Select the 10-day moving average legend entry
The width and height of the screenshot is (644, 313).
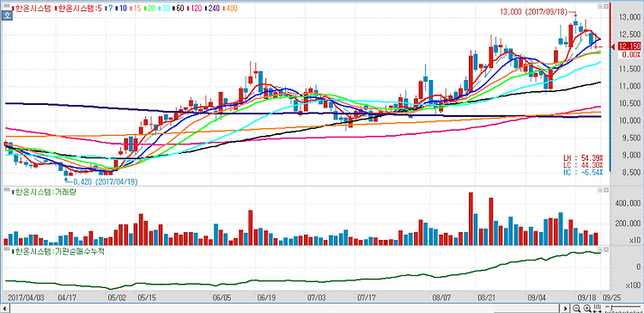[x=120, y=8]
